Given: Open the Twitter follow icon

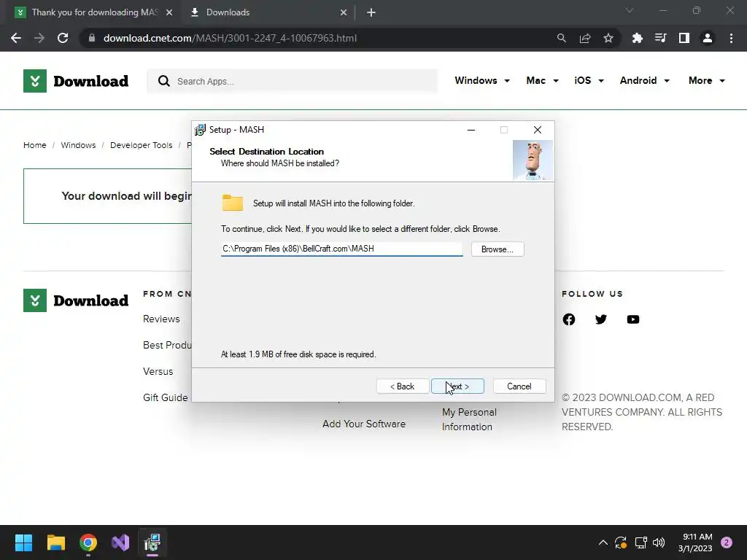Looking at the screenshot, I should pos(601,319).
